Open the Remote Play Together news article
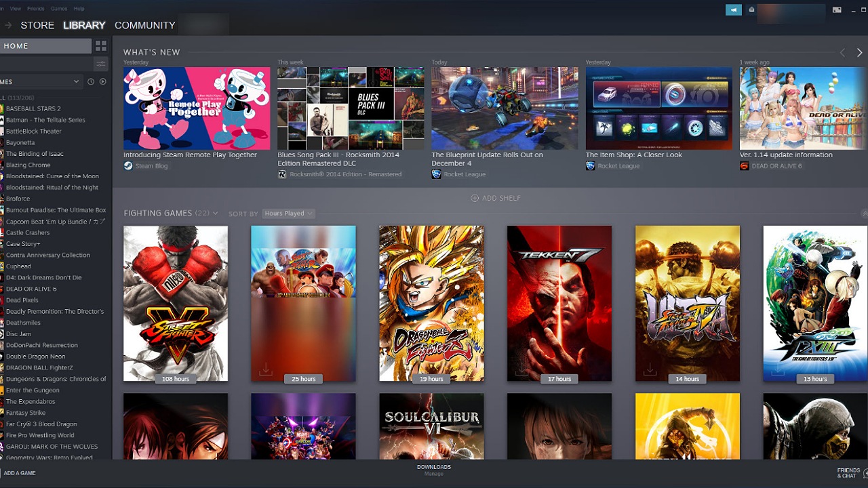 (197, 108)
